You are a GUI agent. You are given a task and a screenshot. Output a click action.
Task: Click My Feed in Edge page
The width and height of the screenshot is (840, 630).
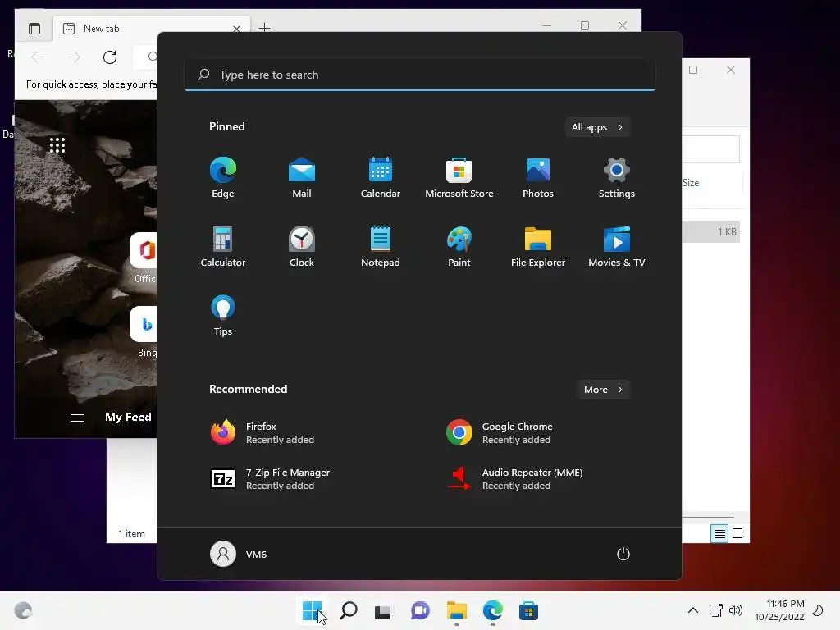128,417
